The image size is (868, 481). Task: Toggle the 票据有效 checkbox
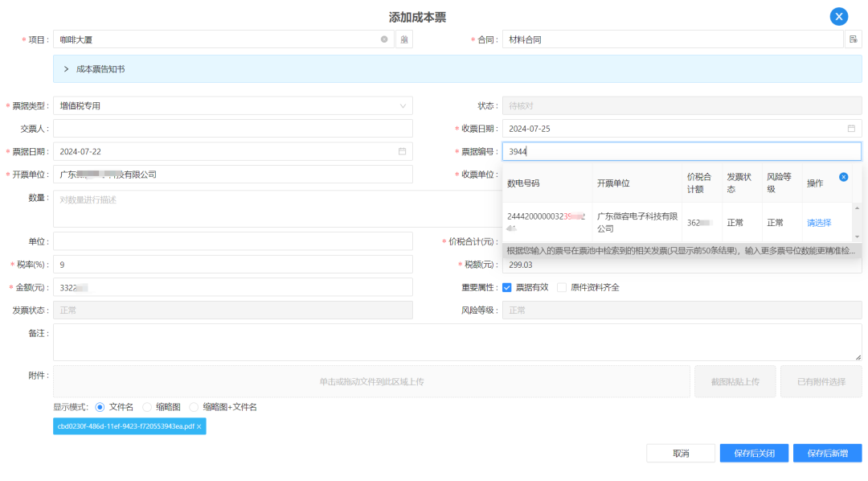(507, 287)
